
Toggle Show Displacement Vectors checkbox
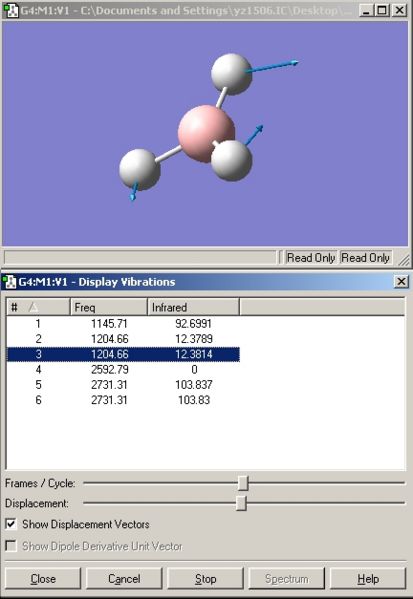[x=11, y=524]
